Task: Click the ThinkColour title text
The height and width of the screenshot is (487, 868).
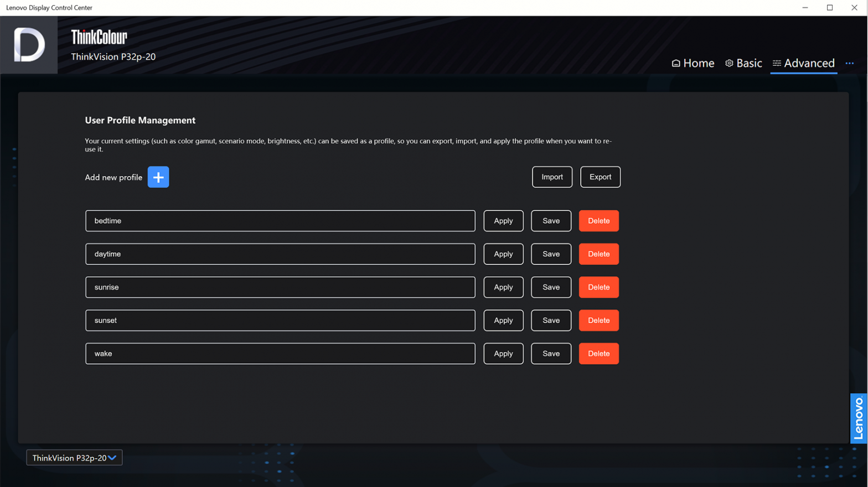Action: pos(99,37)
